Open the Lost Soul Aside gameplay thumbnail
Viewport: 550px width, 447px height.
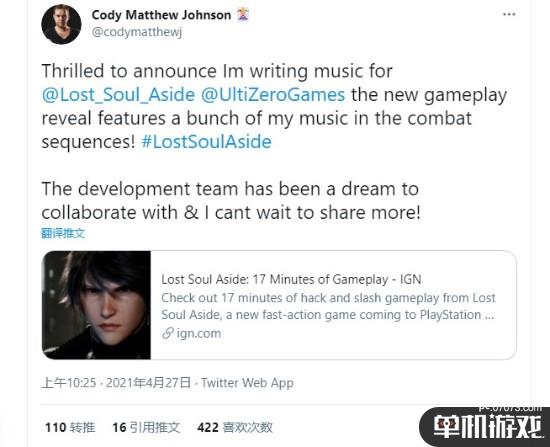click(x=96, y=305)
